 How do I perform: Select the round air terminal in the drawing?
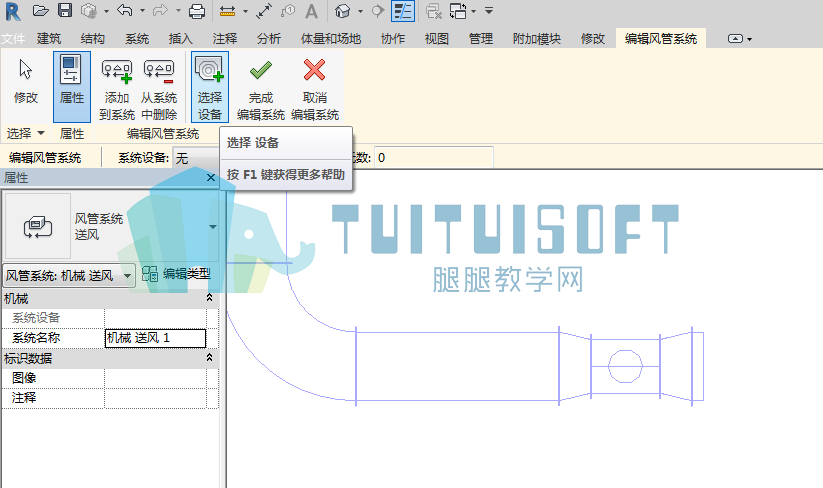(625, 366)
